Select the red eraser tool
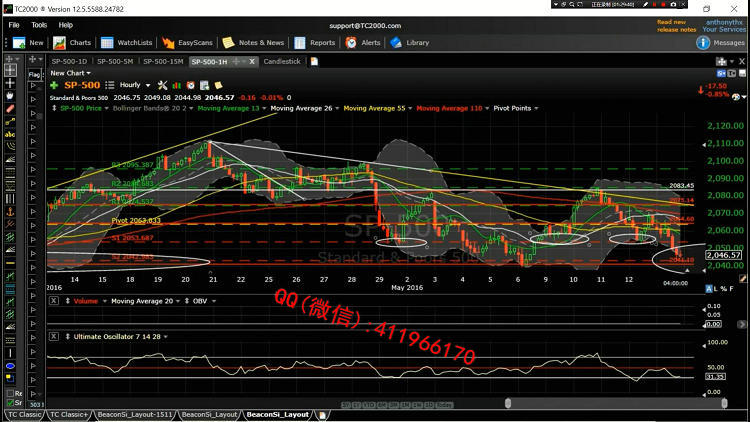 tap(10, 109)
